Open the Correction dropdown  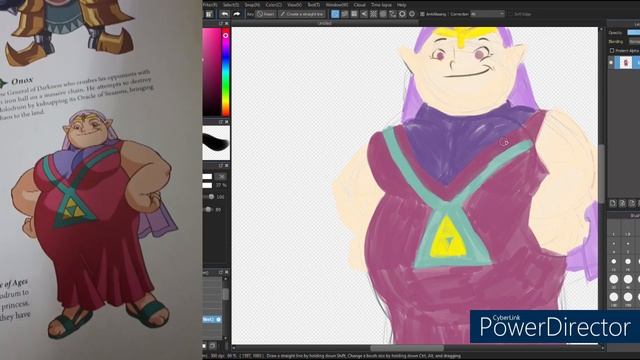487,14
